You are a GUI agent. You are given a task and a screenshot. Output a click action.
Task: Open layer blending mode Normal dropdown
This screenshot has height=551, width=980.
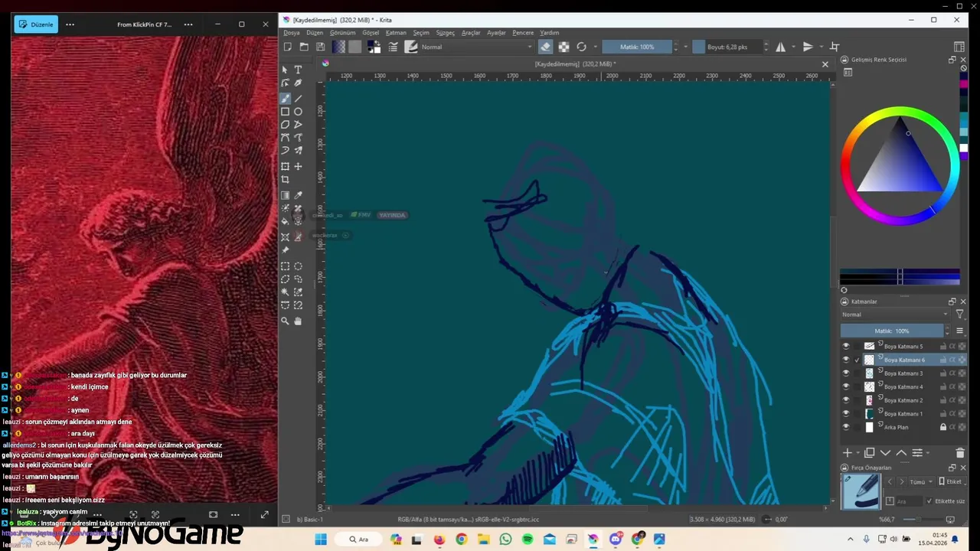894,315
